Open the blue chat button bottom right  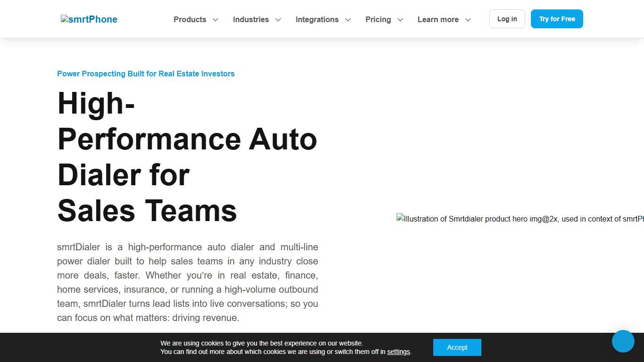click(623, 341)
